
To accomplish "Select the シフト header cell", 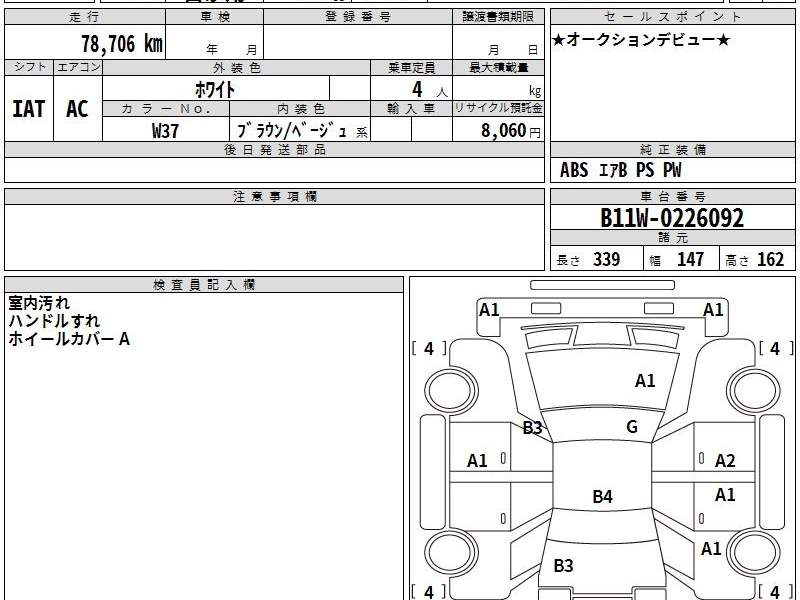I will pyautogui.click(x=29, y=67).
